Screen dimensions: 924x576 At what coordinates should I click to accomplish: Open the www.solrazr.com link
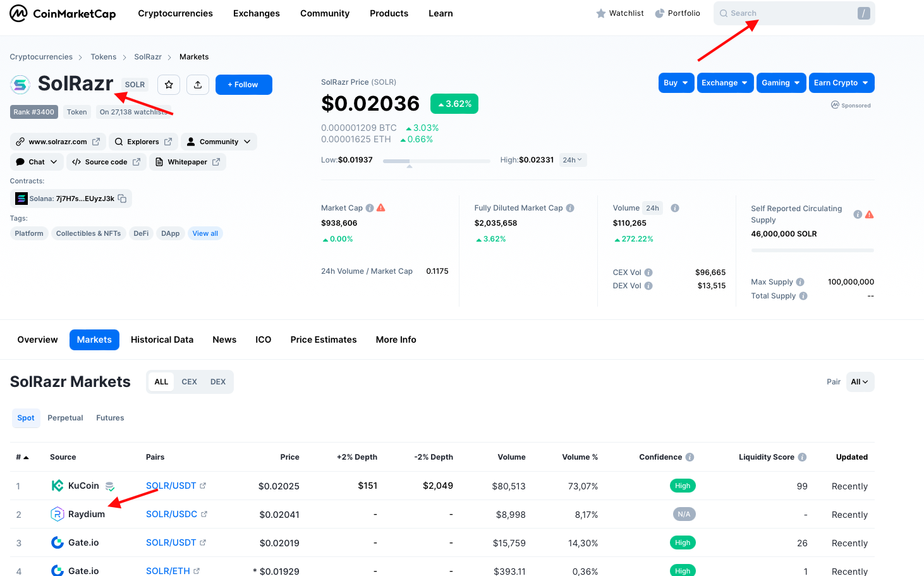[x=58, y=142]
